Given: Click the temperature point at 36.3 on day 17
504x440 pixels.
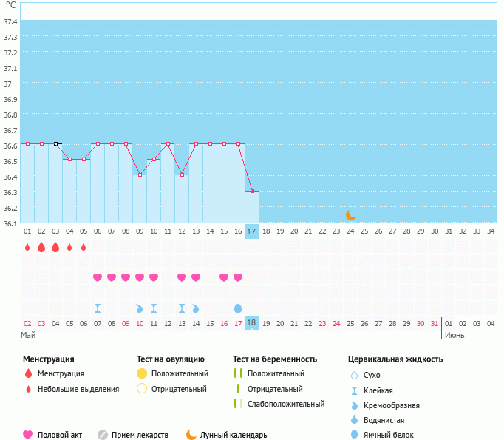Looking at the screenshot, I should (252, 191).
